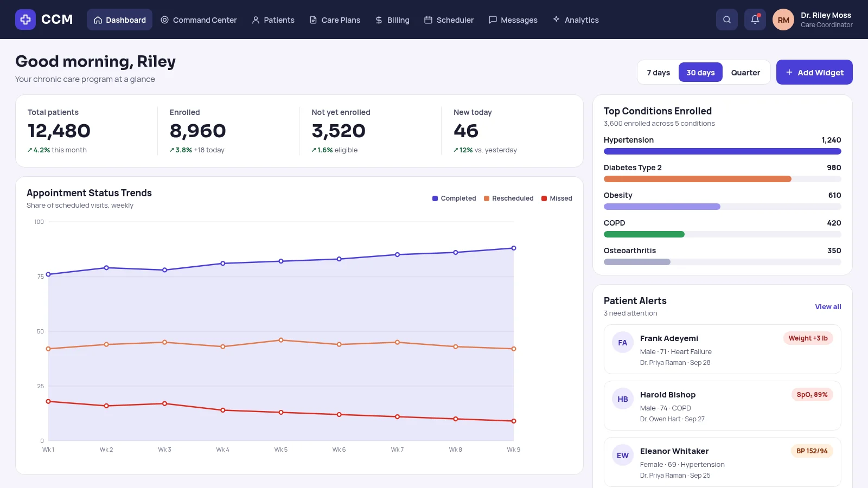
Task: Open search via the magnifier icon
Action: click(727, 20)
